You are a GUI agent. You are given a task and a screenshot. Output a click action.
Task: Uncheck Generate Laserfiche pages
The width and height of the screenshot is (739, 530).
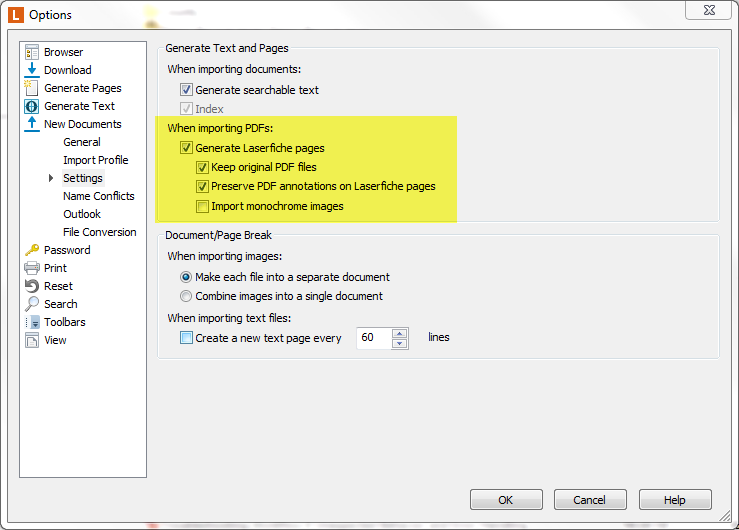coord(186,148)
